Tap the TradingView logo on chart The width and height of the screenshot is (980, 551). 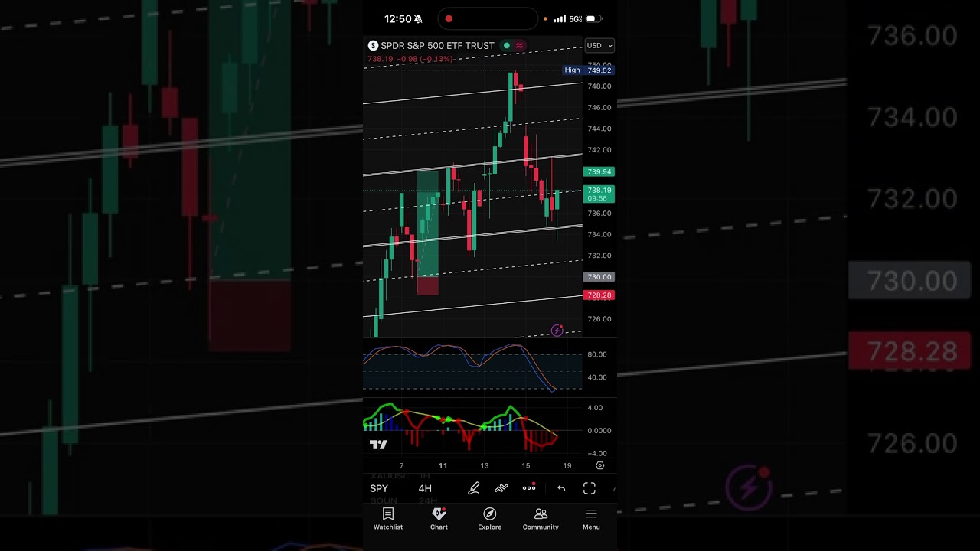click(x=378, y=445)
